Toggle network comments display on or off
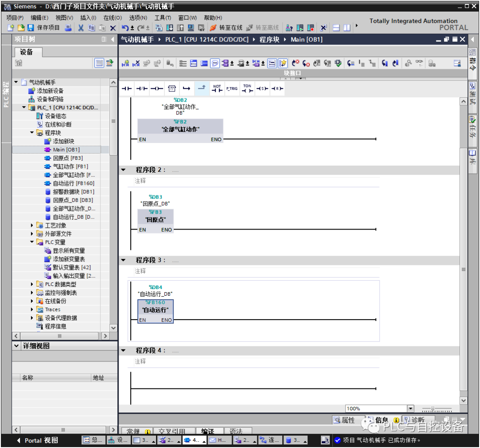This screenshot has height=448, width=480. [x=215, y=63]
